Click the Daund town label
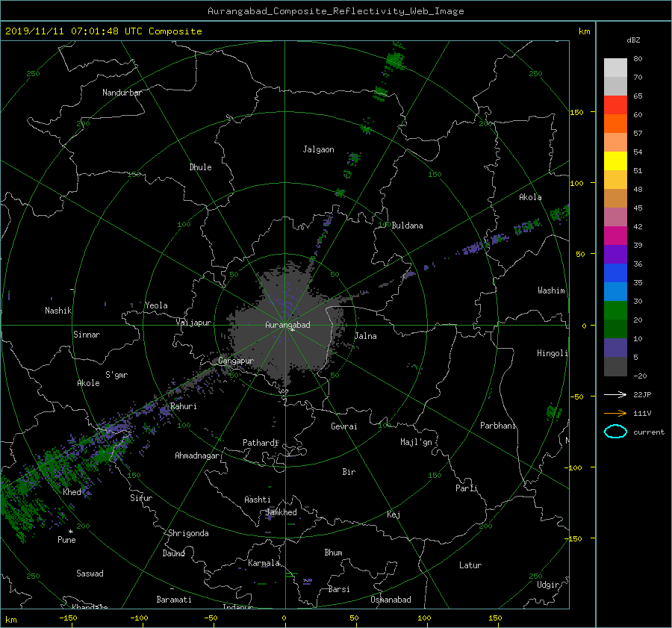 (x=173, y=553)
